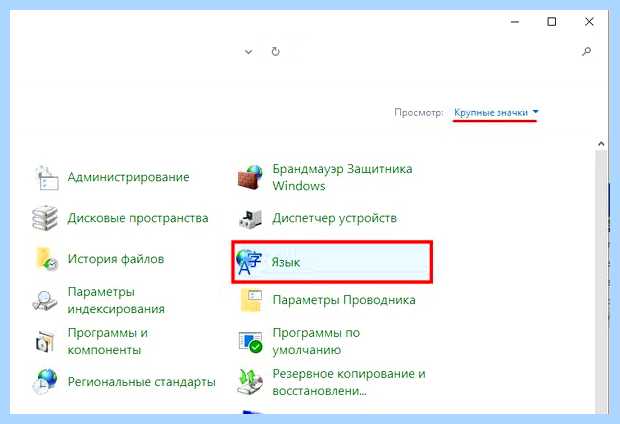Image resolution: width=620 pixels, height=424 pixels.
Task: Click the Брандмауэр Защитника Windows firewall icon
Action: 250,178
